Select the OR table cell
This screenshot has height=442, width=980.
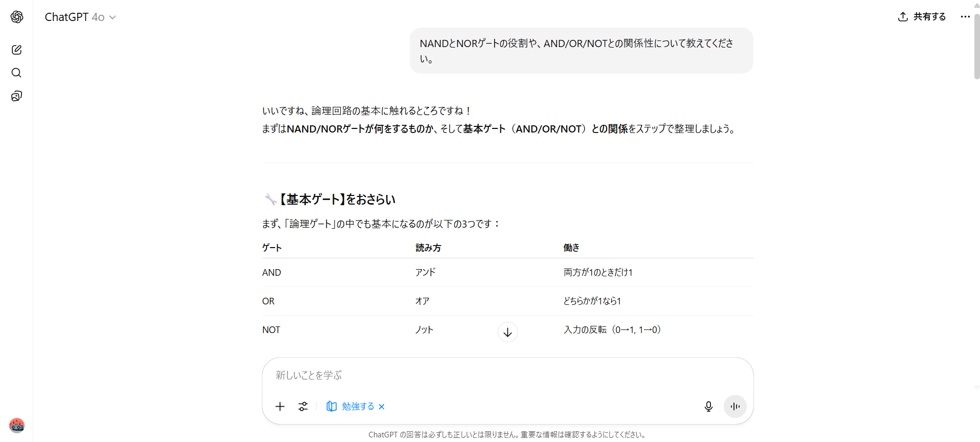[x=269, y=301]
